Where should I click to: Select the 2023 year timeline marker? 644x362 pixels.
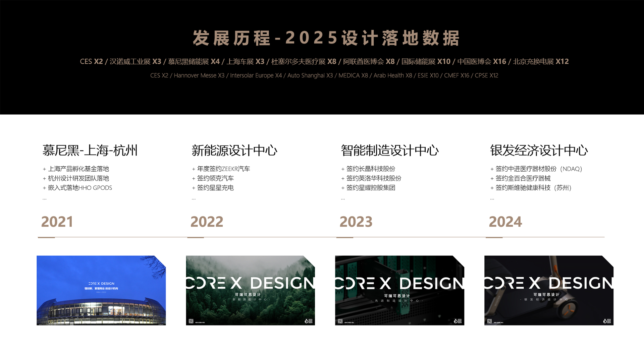tap(356, 222)
